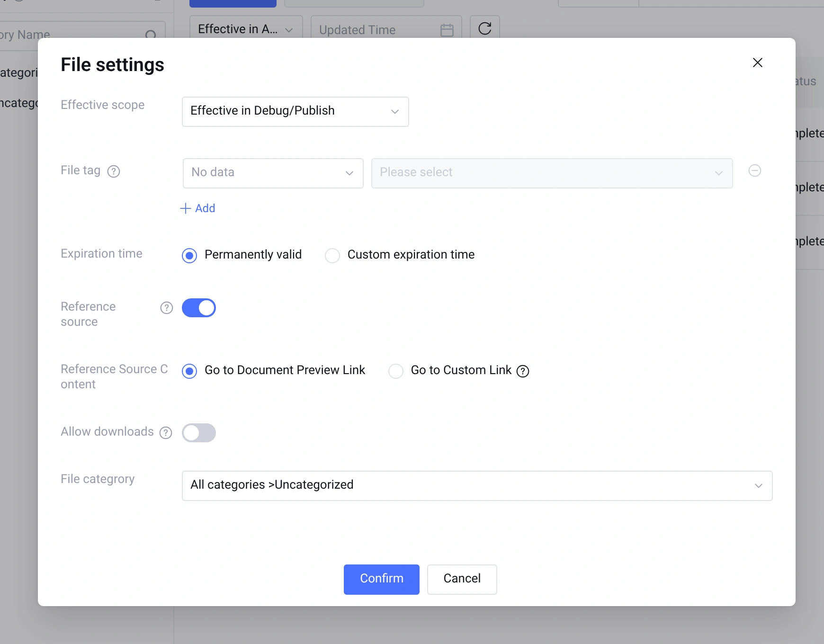824x644 pixels.
Task: Close the File settings dialog
Action: pos(757,63)
